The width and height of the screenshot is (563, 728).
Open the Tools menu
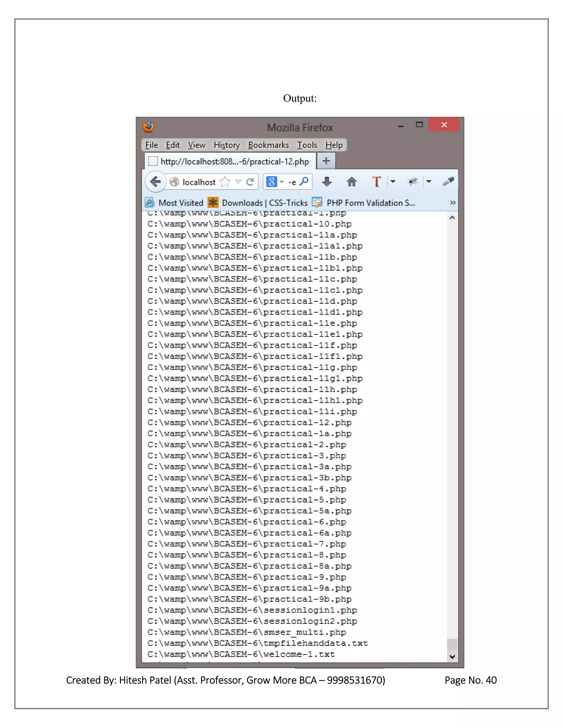tap(307, 145)
